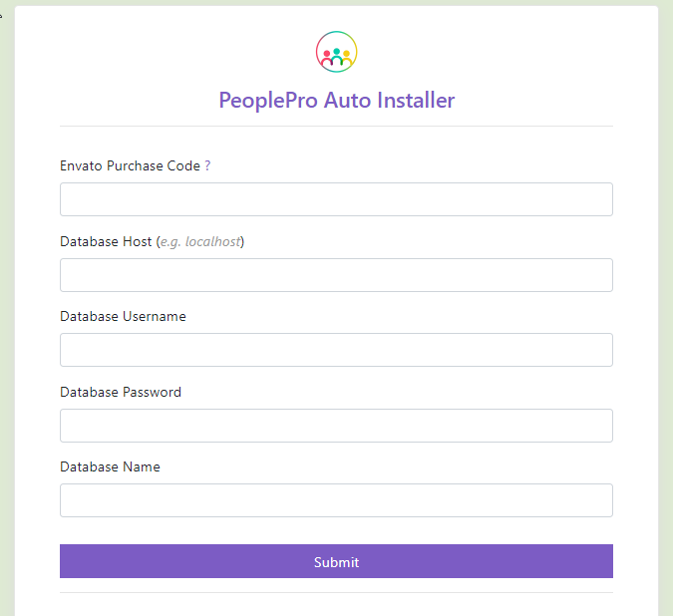Focus the Envato Purchase Code input field
673x616 pixels.
336,199
